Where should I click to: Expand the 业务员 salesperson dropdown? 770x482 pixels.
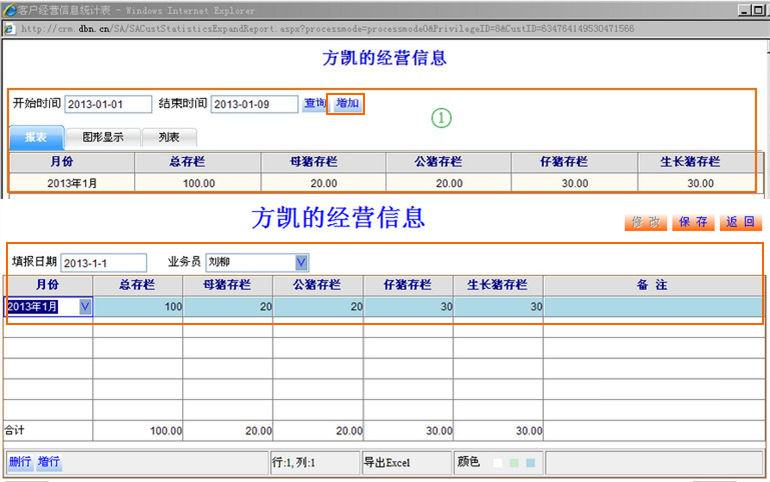[301, 263]
